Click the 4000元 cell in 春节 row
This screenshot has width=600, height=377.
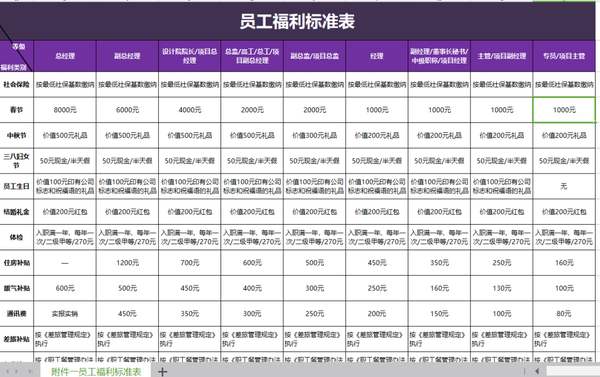point(189,110)
